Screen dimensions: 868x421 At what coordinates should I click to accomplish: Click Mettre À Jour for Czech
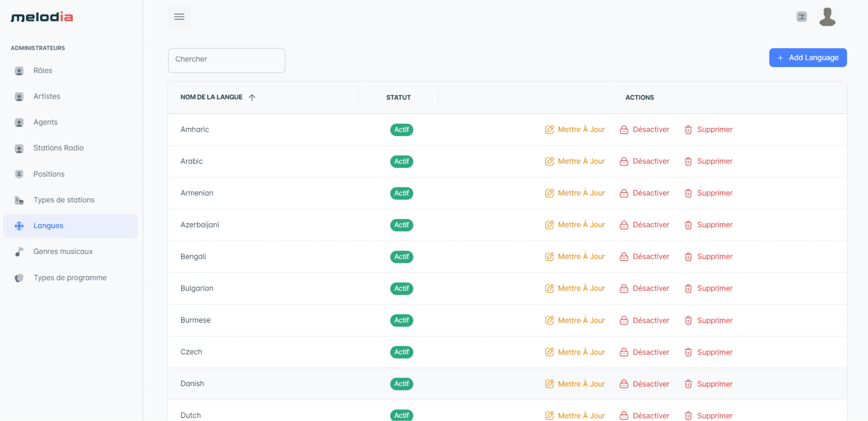pyautogui.click(x=581, y=352)
